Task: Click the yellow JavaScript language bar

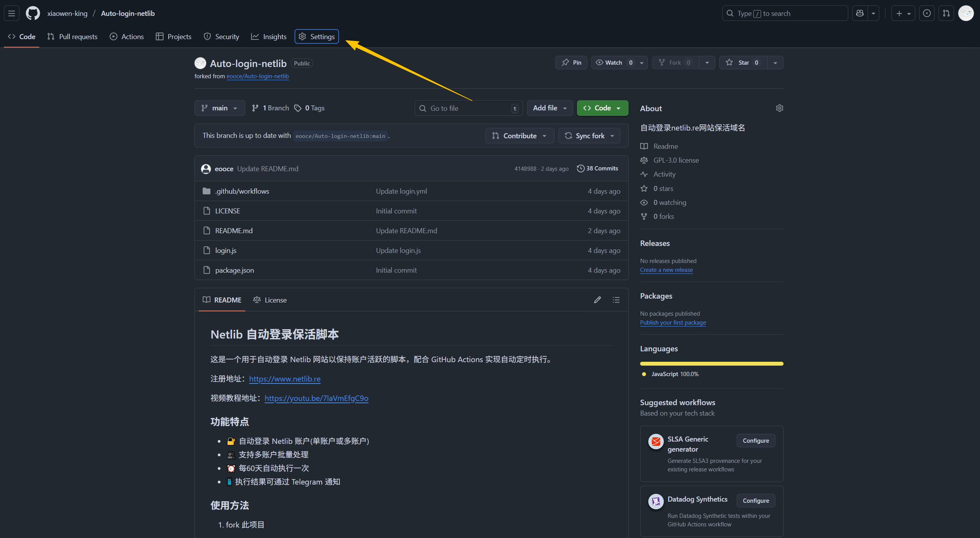Action: click(x=711, y=364)
